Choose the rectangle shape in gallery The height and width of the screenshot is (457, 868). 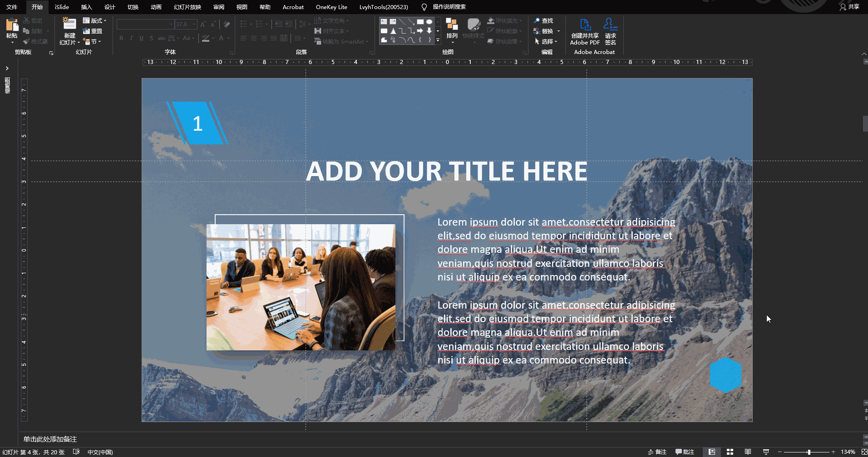(420, 22)
